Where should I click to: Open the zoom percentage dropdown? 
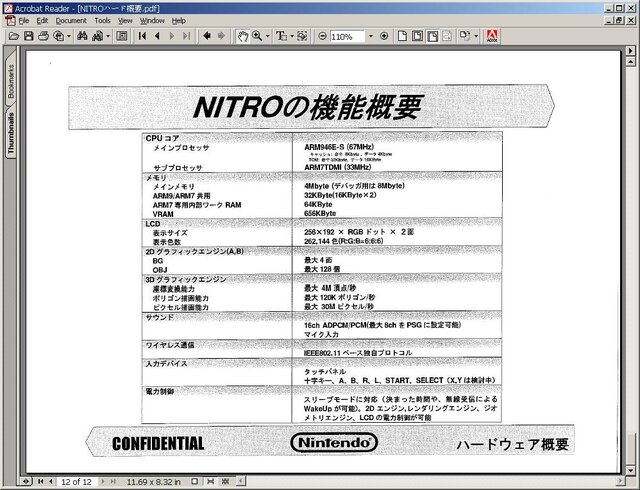tap(370, 36)
